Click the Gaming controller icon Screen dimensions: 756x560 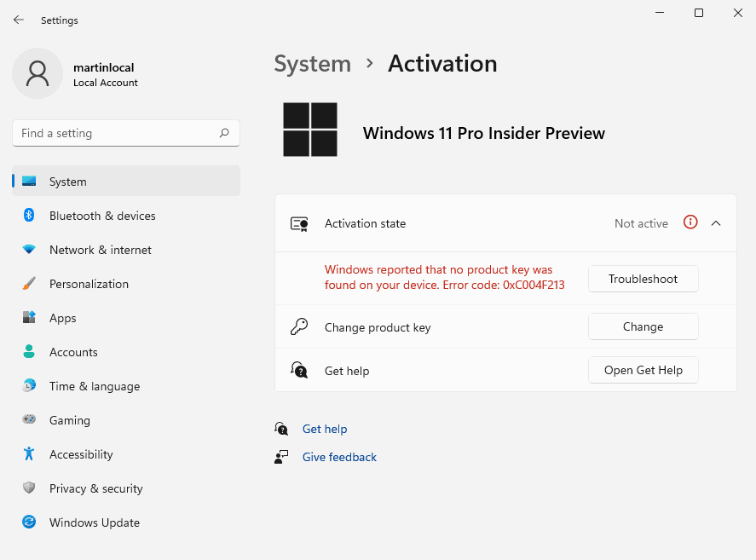(x=29, y=419)
